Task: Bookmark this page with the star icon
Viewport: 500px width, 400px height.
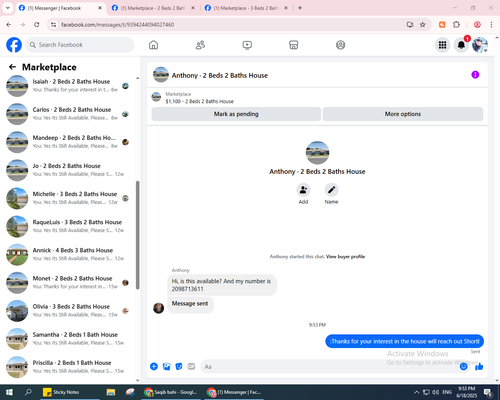Action: 423,24
